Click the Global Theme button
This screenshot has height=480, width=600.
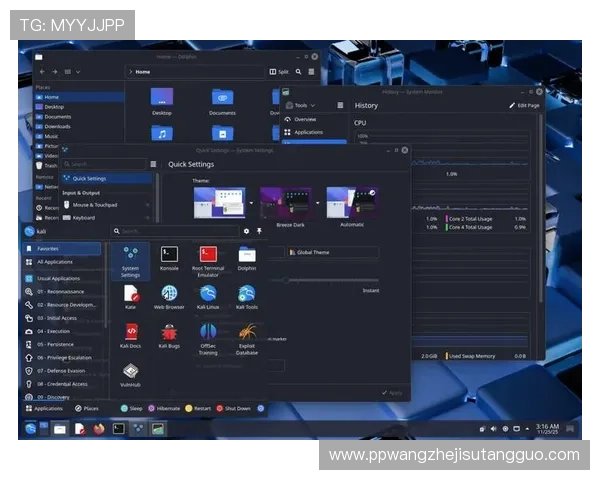coord(333,252)
